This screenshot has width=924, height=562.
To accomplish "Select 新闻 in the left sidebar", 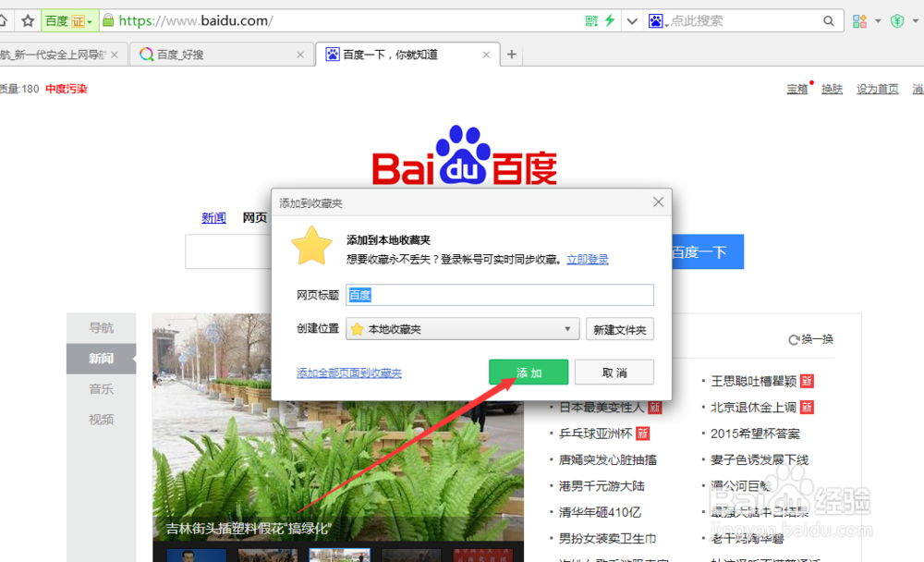I will (101, 359).
